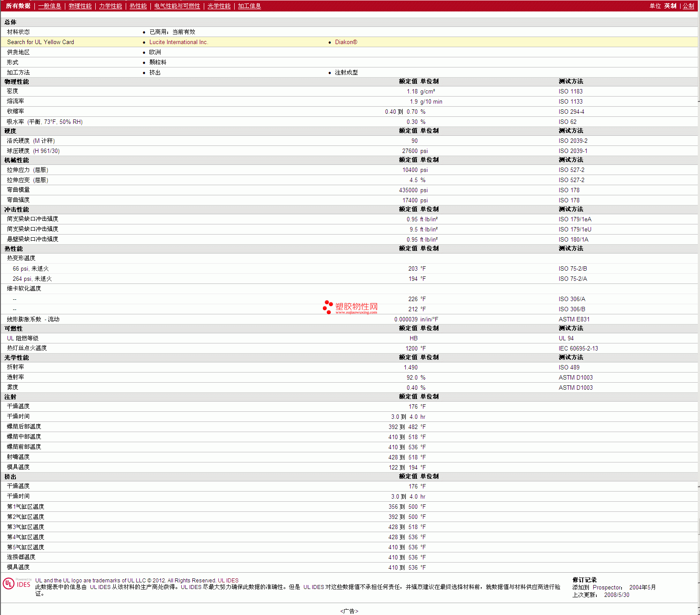
Task: Click the 挤出 section header
Action: pyautogui.click(x=11, y=477)
